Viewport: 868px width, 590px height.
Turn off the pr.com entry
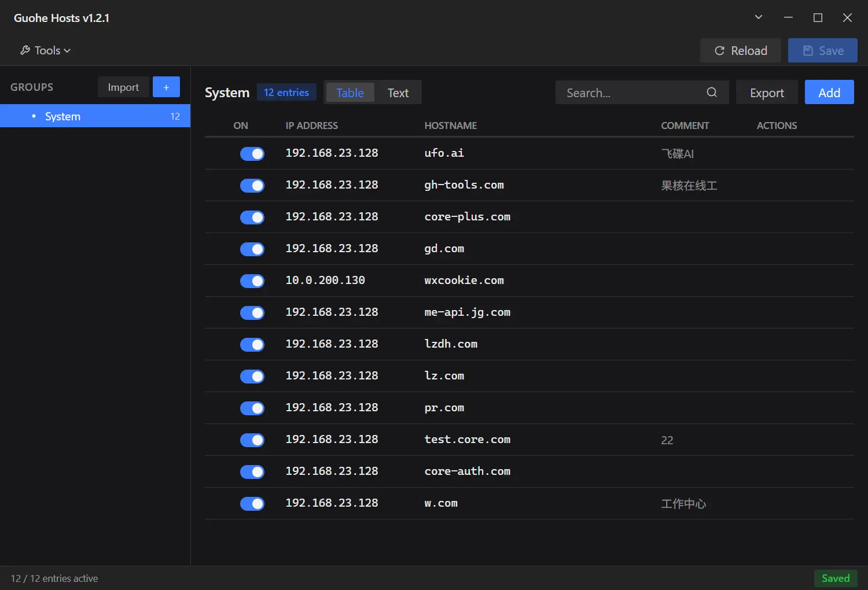(x=252, y=408)
